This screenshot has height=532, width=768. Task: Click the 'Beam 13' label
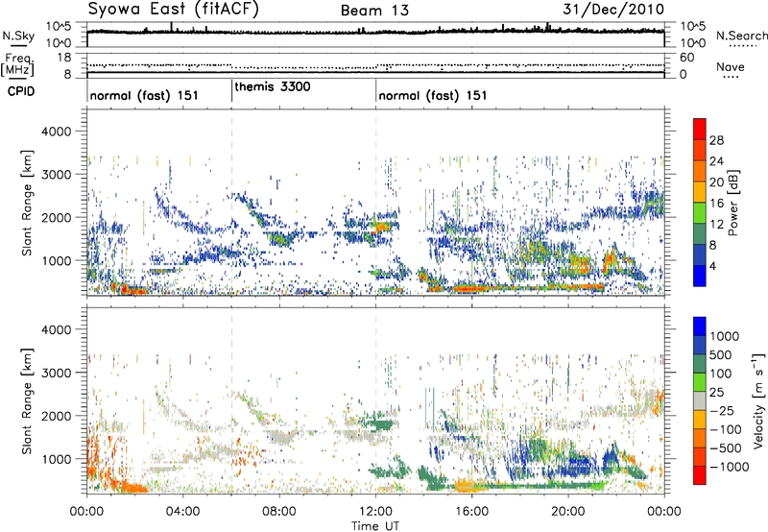coord(374,11)
